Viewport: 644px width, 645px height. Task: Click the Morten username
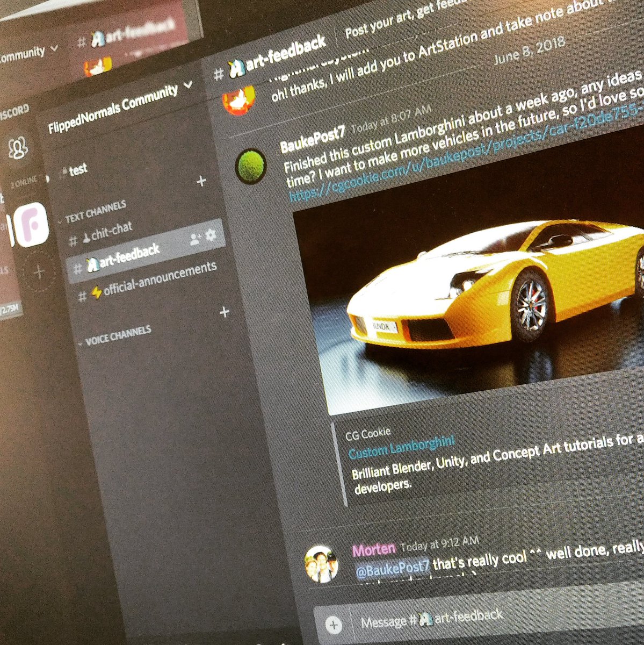[x=373, y=548]
